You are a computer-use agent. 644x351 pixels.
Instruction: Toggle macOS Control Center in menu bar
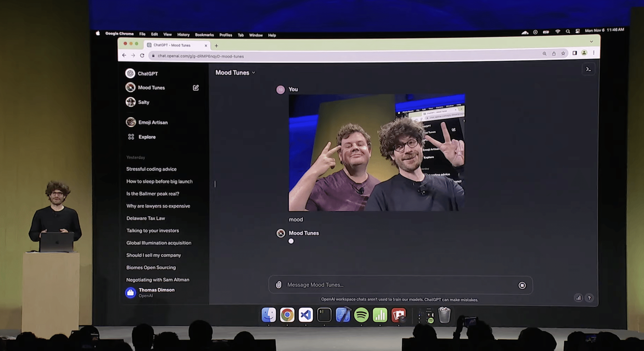click(577, 31)
